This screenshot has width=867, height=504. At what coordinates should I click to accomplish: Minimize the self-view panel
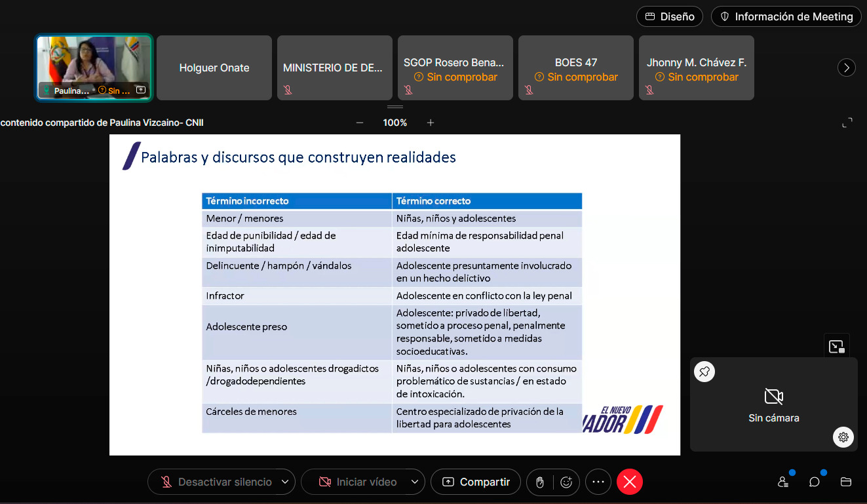click(836, 347)
